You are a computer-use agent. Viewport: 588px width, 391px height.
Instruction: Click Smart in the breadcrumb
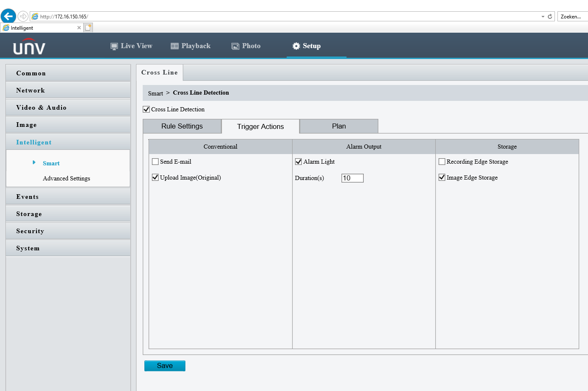coord(155,93)
